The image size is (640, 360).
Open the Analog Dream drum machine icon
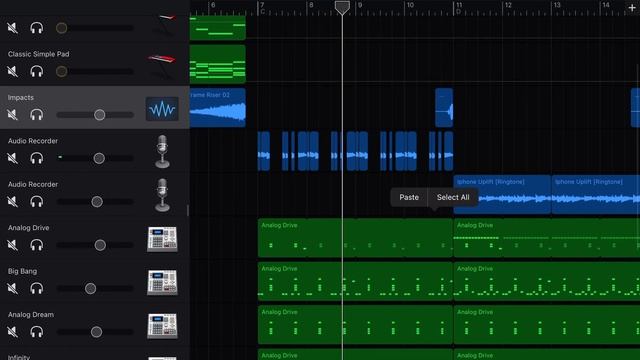point(162,326)
